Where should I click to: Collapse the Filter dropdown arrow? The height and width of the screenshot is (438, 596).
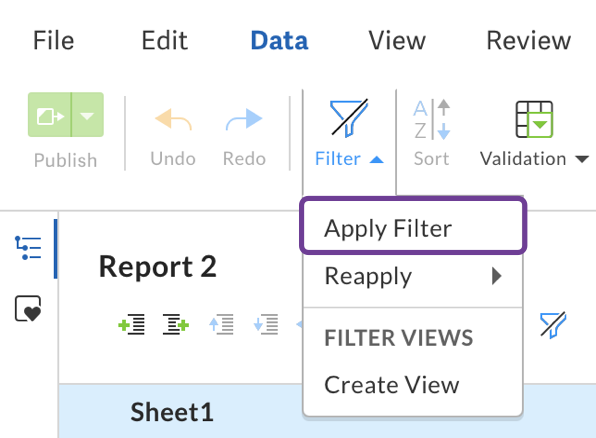(376, 159)
